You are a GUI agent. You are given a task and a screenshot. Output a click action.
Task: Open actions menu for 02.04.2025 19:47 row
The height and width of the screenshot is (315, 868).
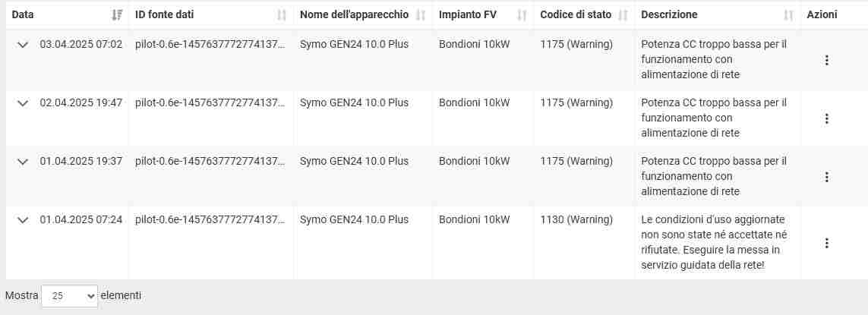[826, 118]
